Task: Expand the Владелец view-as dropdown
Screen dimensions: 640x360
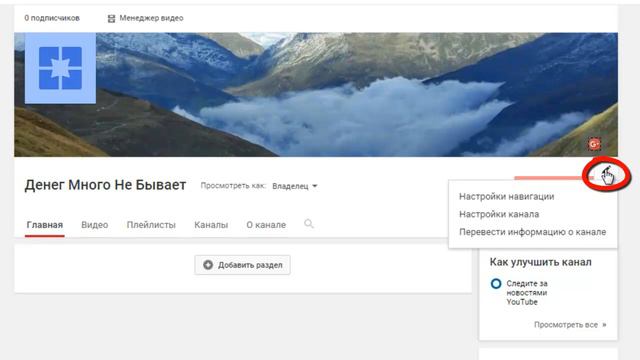Action: [x=295, y=186]
